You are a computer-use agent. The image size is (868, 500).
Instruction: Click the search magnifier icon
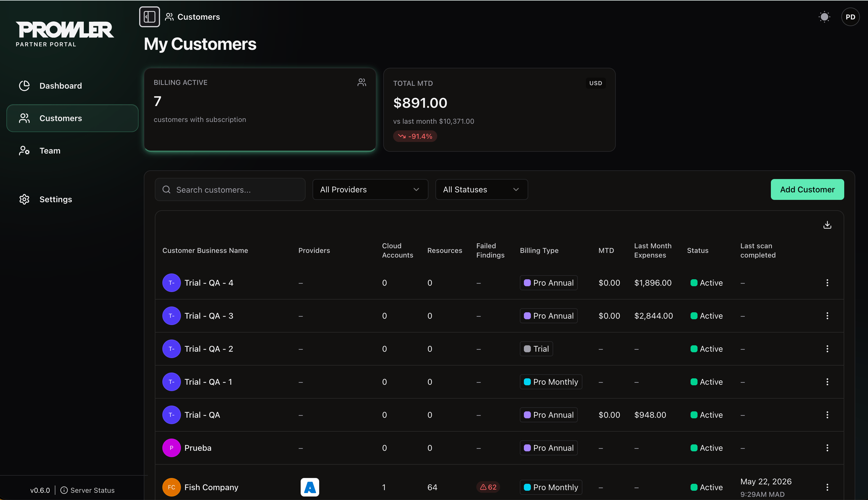click(x=166, y=189)
